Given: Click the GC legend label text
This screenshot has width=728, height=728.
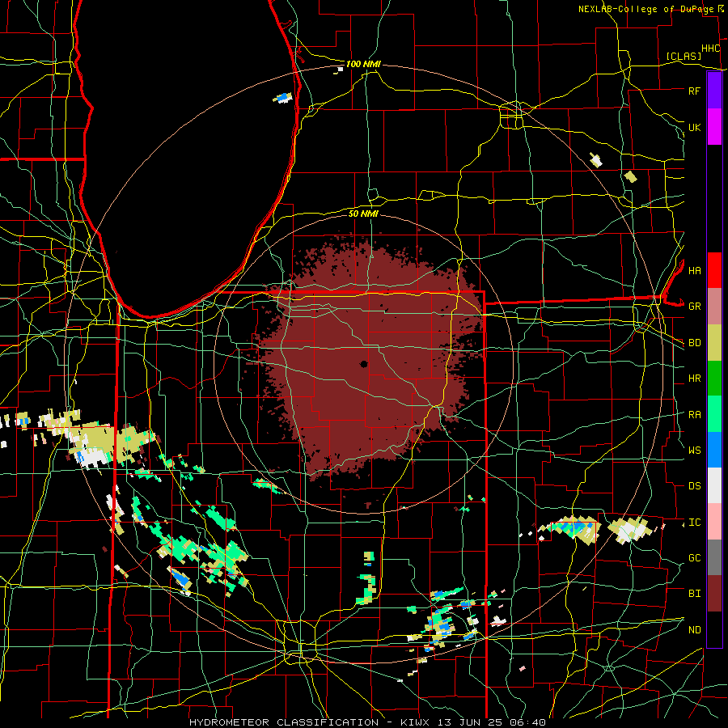Looking at the screenshot, I should (694, 558).
